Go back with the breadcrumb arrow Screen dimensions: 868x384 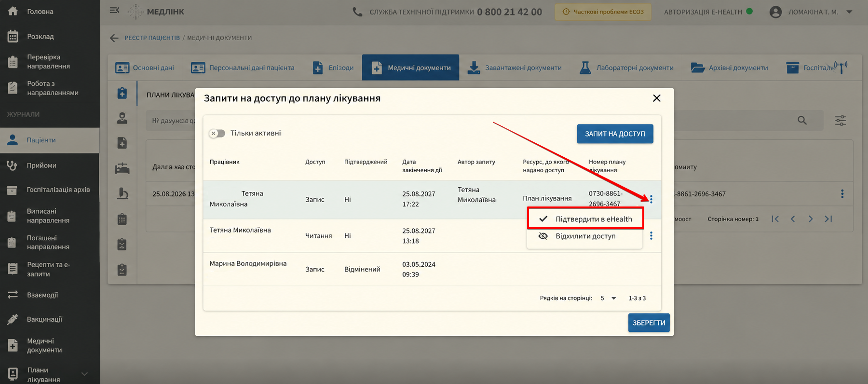114,38
